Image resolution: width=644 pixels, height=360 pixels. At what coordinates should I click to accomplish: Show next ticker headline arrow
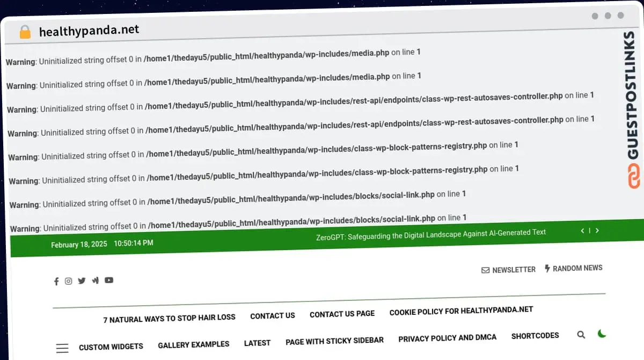(x=597, y=231)
